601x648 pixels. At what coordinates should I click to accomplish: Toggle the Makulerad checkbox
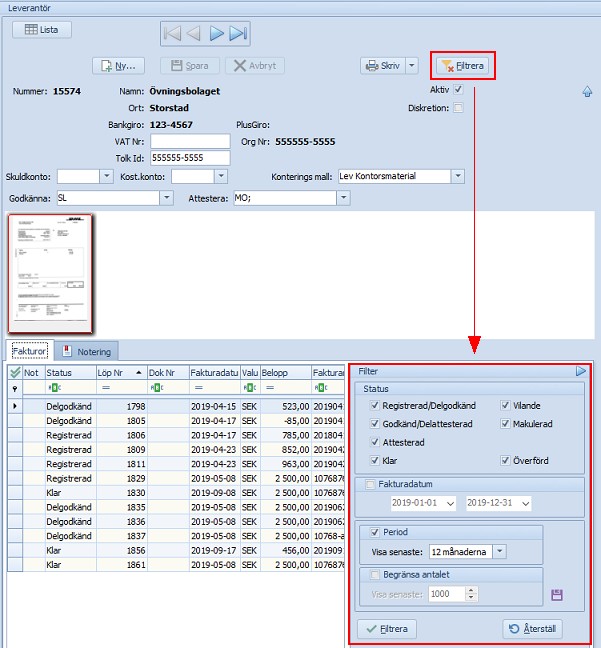tap(505, 423)
